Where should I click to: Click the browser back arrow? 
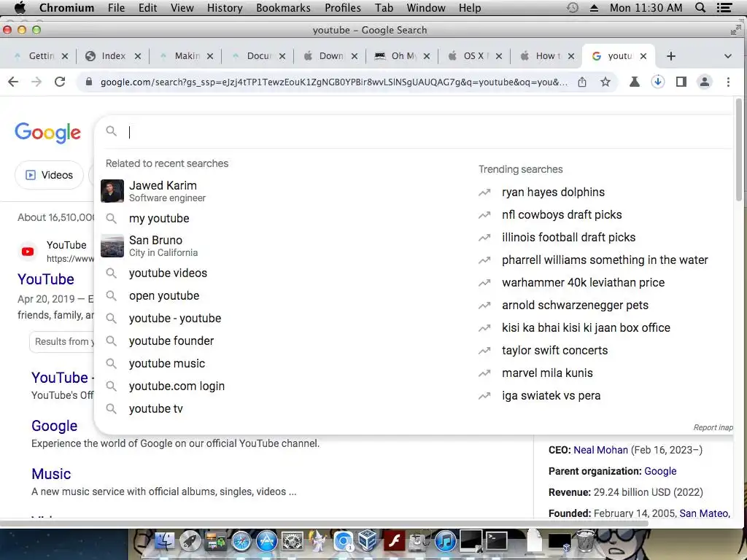pyautogui.click(x=13, y=82)
